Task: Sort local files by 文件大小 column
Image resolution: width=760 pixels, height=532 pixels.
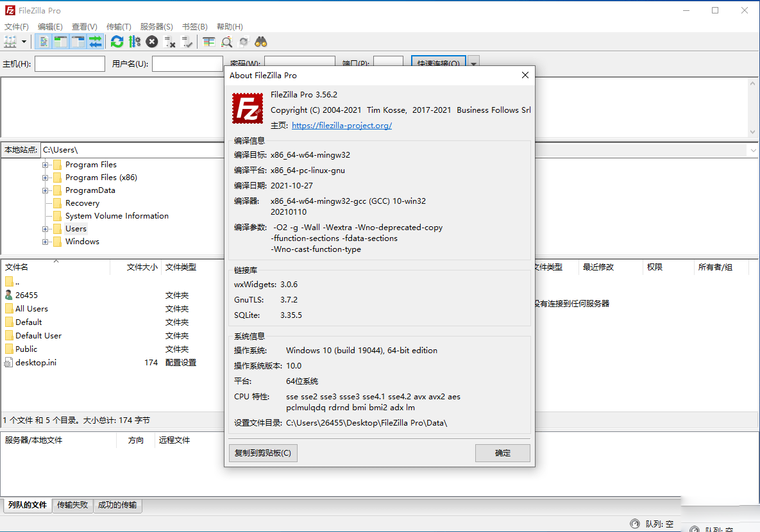Action: (136, 267)
